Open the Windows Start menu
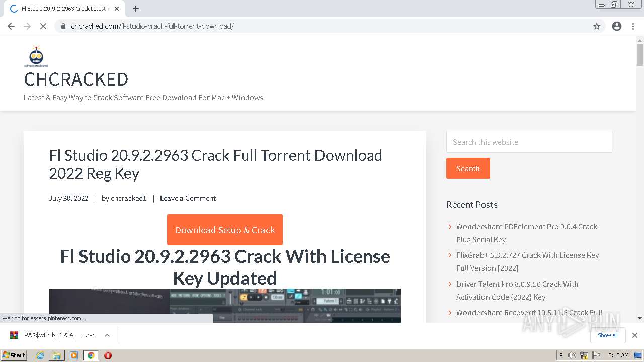Viewport: 644px width, 362px height. (x=14, y=355)
